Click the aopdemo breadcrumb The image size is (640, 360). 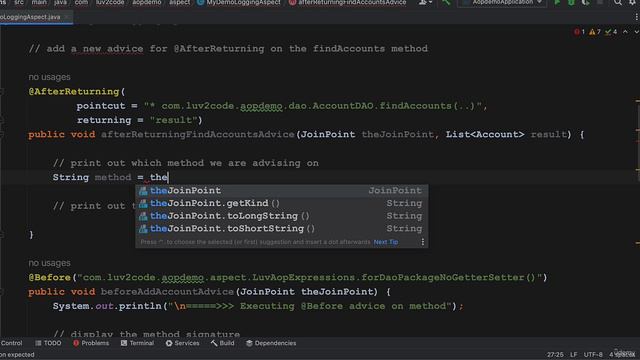147,2
